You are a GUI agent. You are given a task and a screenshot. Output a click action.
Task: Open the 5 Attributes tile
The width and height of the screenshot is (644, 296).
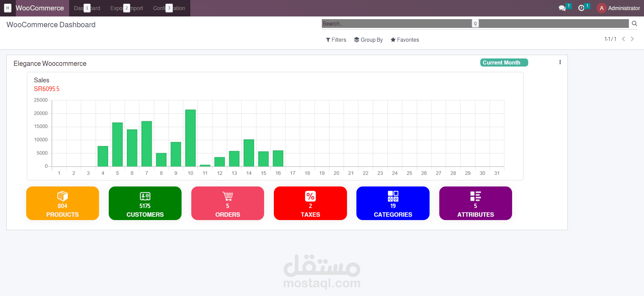476,203
